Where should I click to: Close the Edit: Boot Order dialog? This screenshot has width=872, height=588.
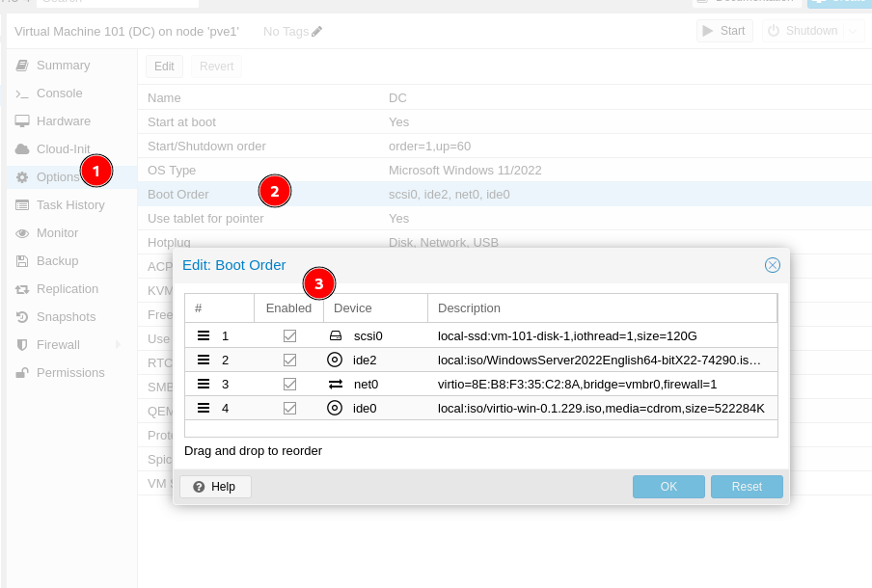(x=772, y=265)
